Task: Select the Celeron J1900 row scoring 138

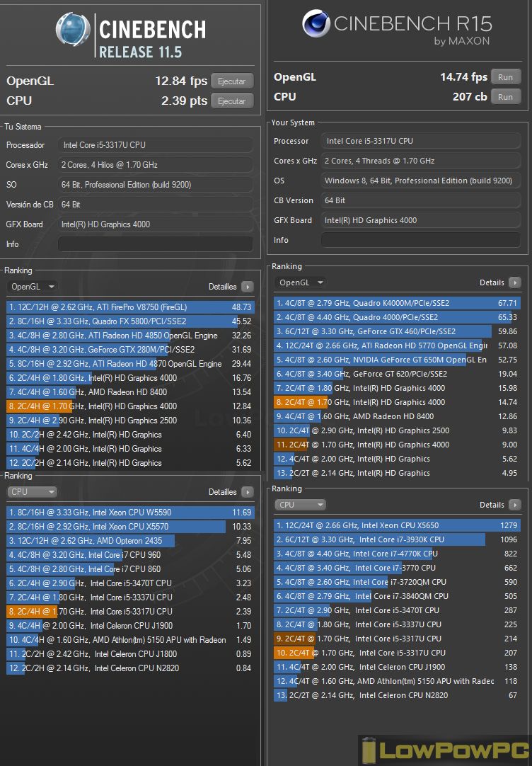Action: coord(398,668)
